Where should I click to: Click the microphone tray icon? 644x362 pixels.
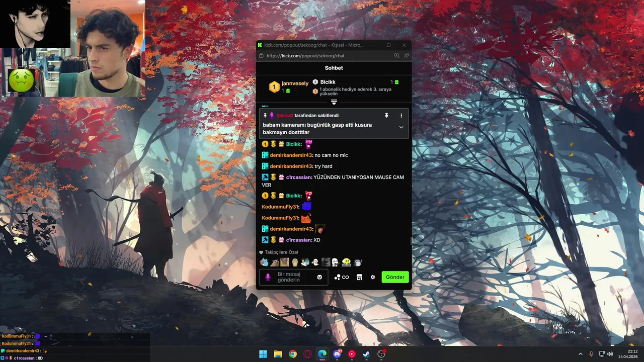[x=591, y=354]
